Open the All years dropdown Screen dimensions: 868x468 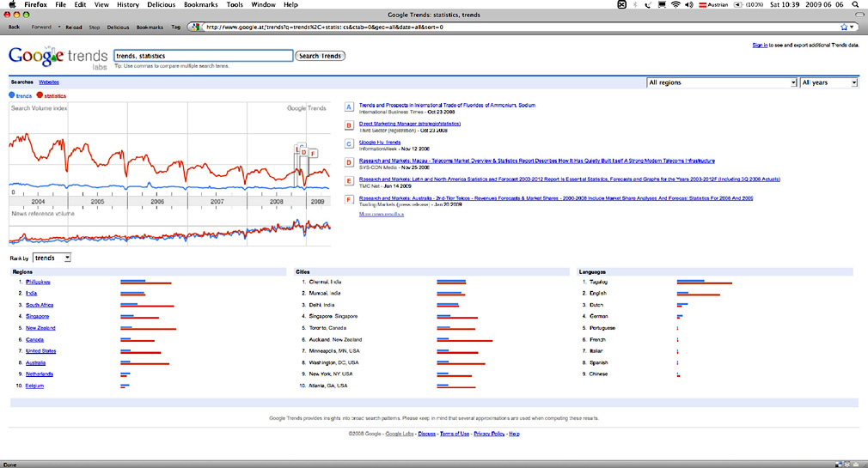click(x=828, y=82)
